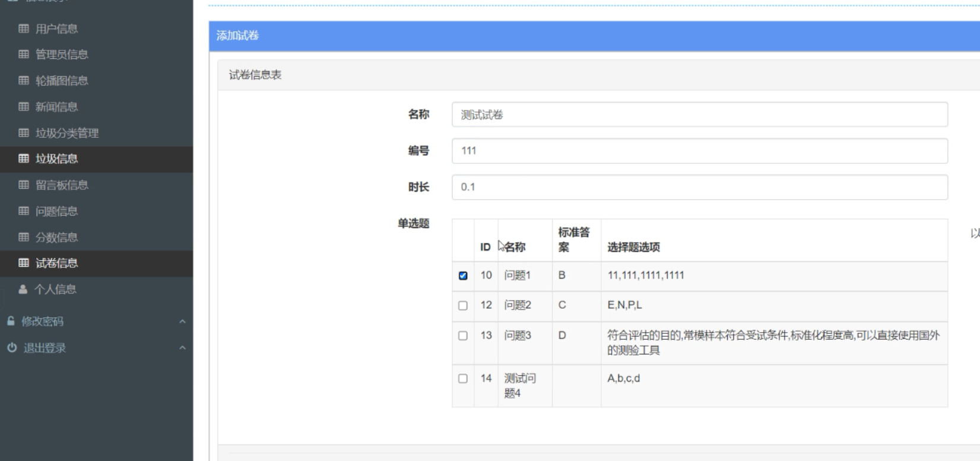Click answer cell D

click(562, 336)
